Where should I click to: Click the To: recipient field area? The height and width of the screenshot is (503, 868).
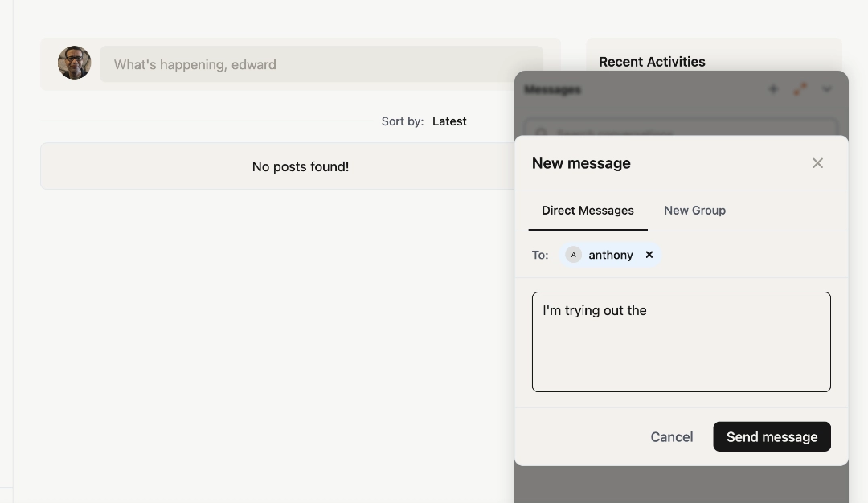(x=681, y=255)
